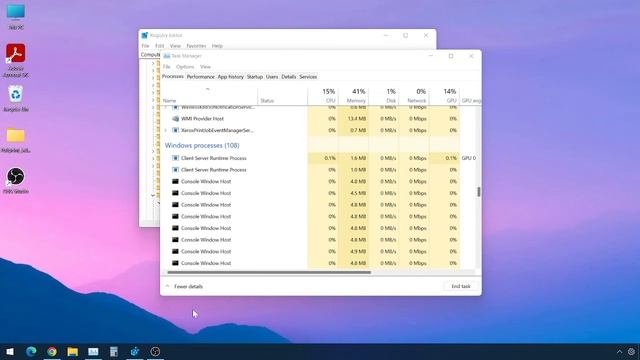Screen dimensions: 640x360
Task: Select the WMI Provider Host process icon
Action: [176, 119]
